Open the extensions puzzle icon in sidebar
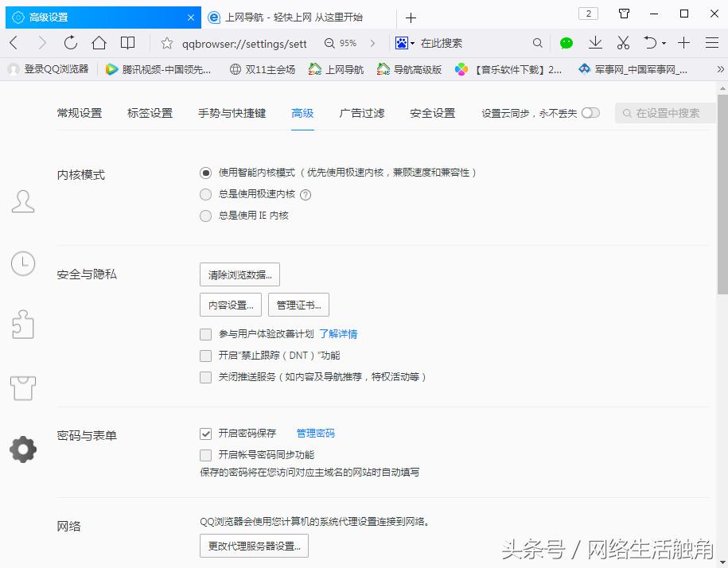Image resolution: width=728 pixels, height=568 pixels. point(23,325)
